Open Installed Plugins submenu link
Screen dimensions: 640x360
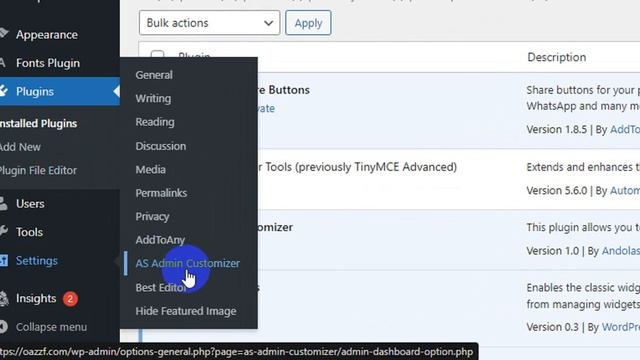point(38,123)
